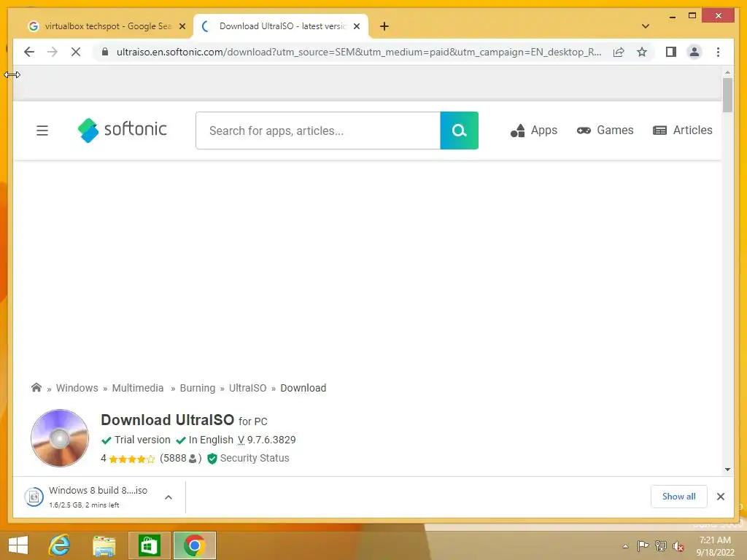
Task: Click the UltraISO disc thumbnail
Action: click(x=60, y=437)
